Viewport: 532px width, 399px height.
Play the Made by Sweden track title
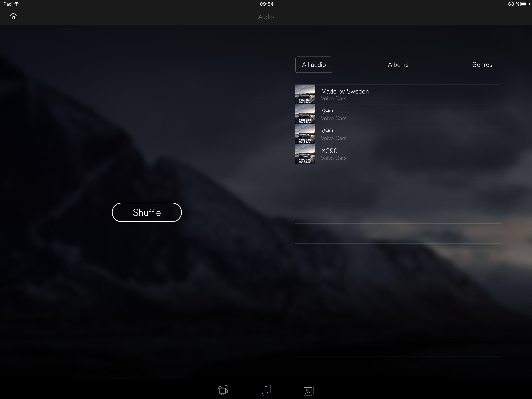tap(345, 91)
